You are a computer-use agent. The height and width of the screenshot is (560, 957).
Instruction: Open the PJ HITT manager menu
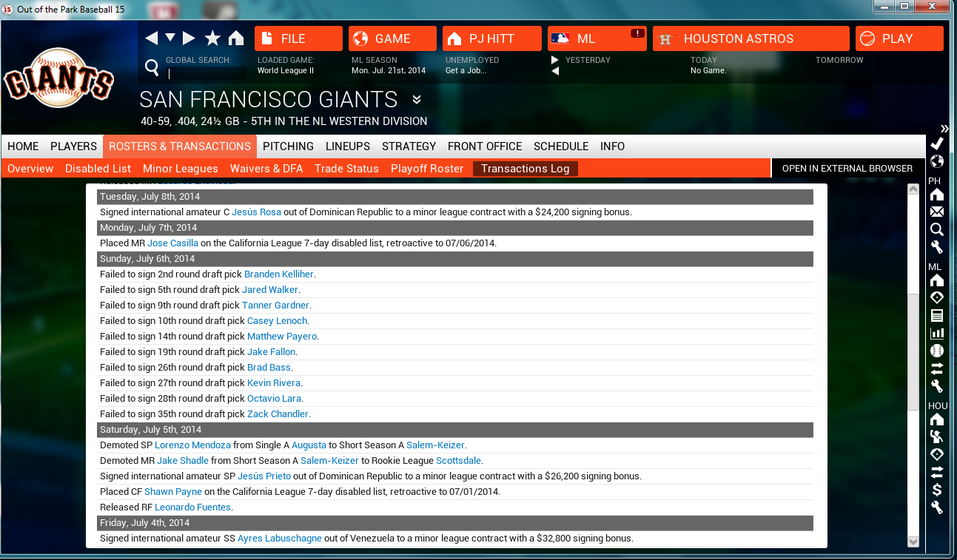[492, 38]
